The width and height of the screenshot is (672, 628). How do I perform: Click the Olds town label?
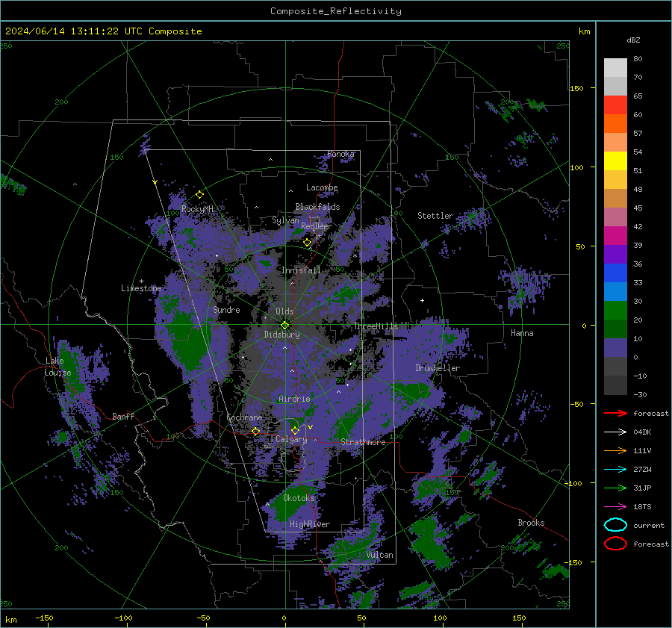(x=284, y=311)
